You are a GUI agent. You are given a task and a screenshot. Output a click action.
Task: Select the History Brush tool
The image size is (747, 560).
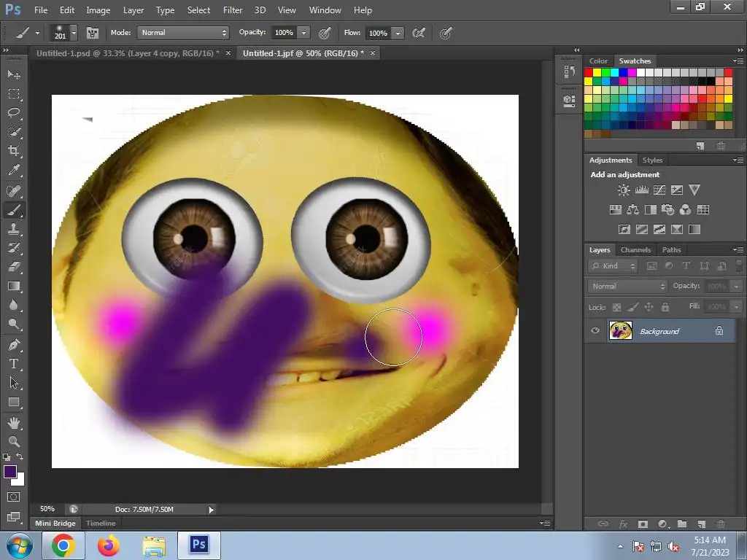pyautogui.click(x=14, y=248)
